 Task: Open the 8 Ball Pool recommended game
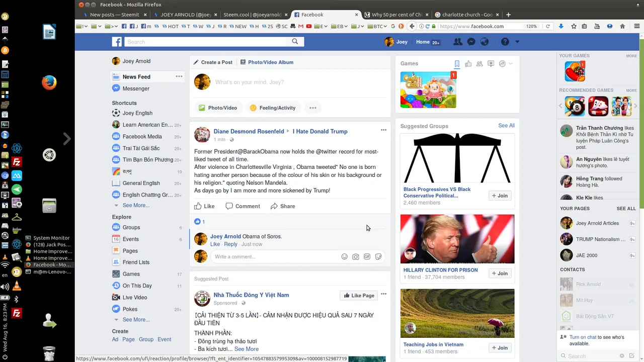click(575, 106)
